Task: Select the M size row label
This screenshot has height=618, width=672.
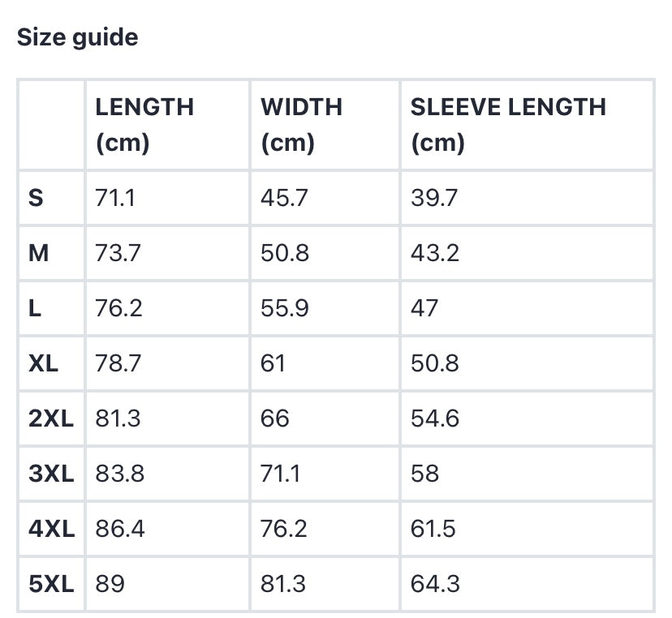Action: point(39,253)
